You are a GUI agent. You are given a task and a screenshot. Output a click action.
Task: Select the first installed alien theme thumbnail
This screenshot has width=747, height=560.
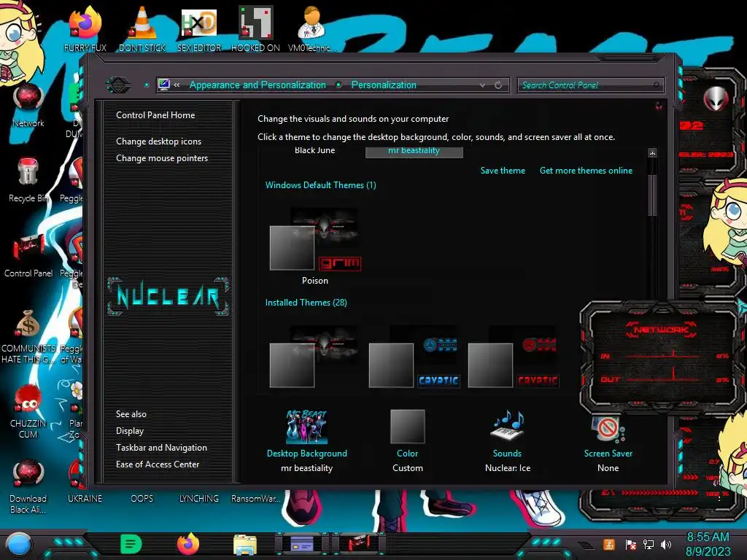315,357
